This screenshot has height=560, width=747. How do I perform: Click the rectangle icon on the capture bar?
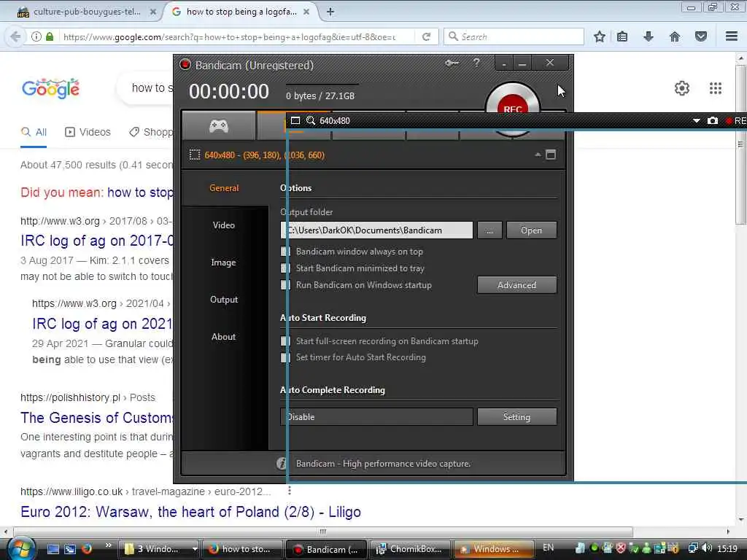tap(295, 120)
